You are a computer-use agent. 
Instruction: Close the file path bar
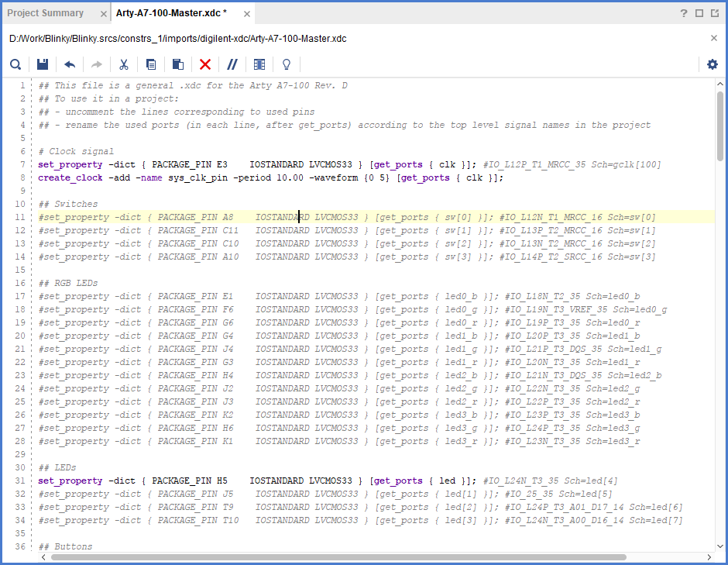tap(714, 38)
